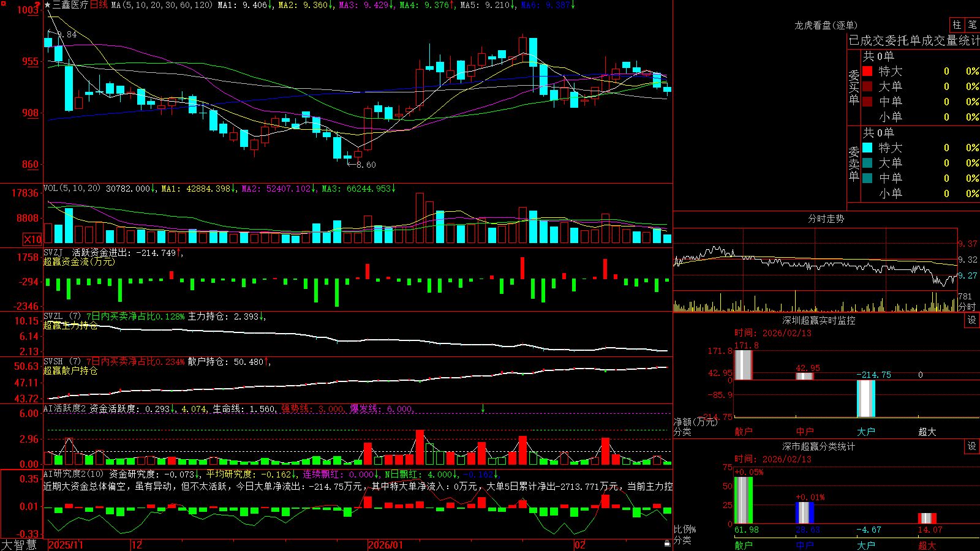Screen dimensions: 980x551
Task: Click the 深圳超赢实时监控 panel title
Action: click(819, 320)
